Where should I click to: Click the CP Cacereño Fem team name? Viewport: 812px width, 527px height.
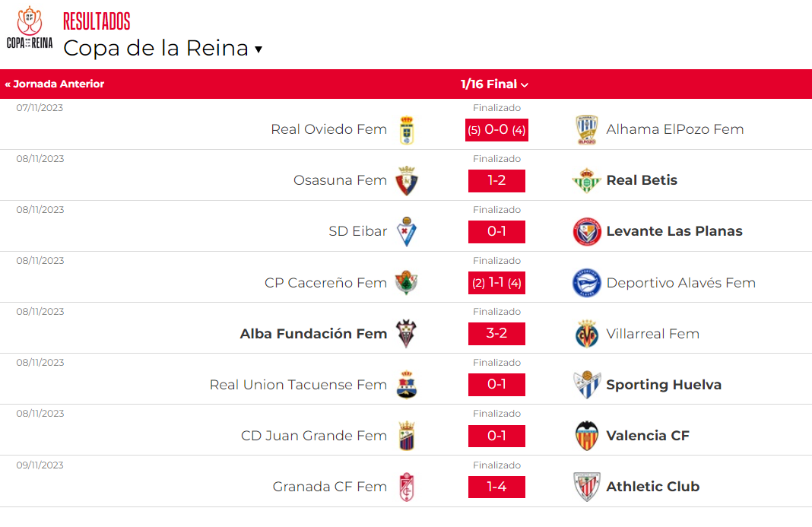325,283
